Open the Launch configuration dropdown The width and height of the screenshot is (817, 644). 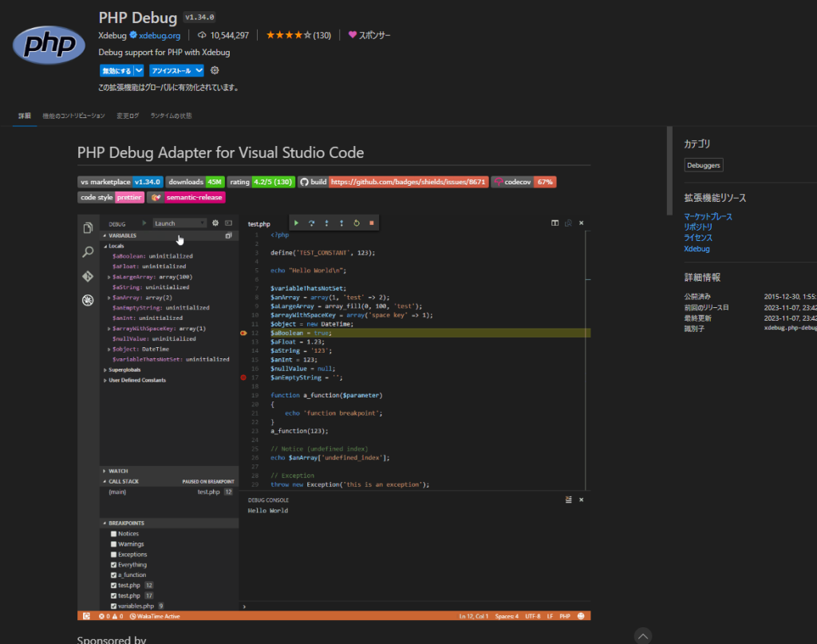(x=180, y=223)
